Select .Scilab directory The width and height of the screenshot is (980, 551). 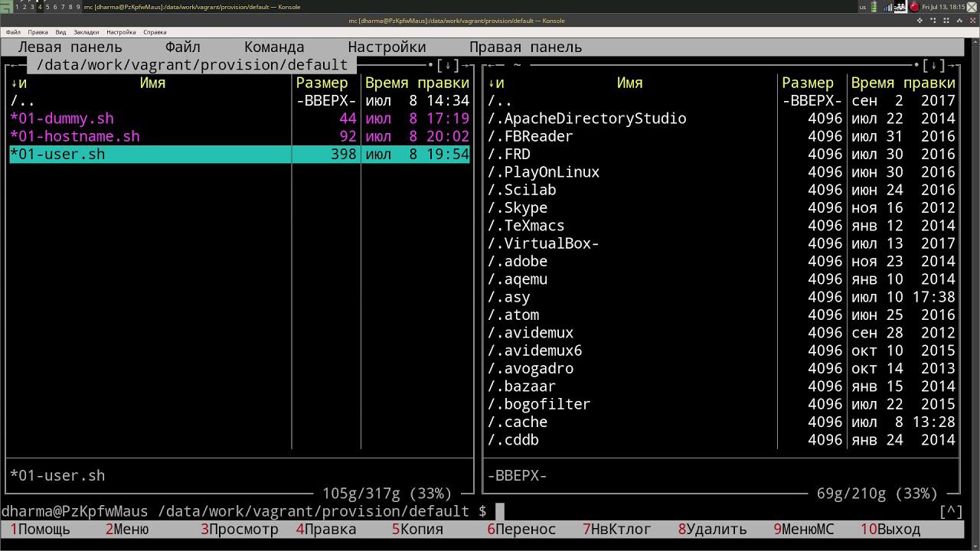click(721, 190)
